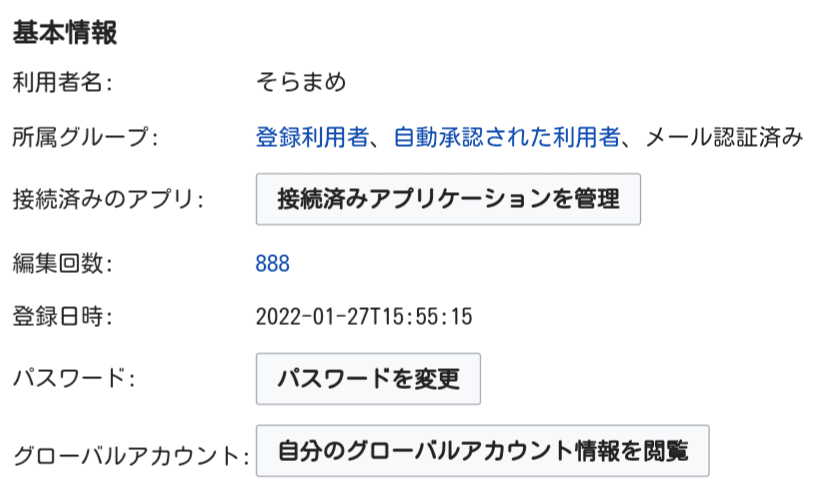The width and height of the screenshot is (819, 504).
Task: Click the 編集回数 label
Action: [x=60, y=264]
